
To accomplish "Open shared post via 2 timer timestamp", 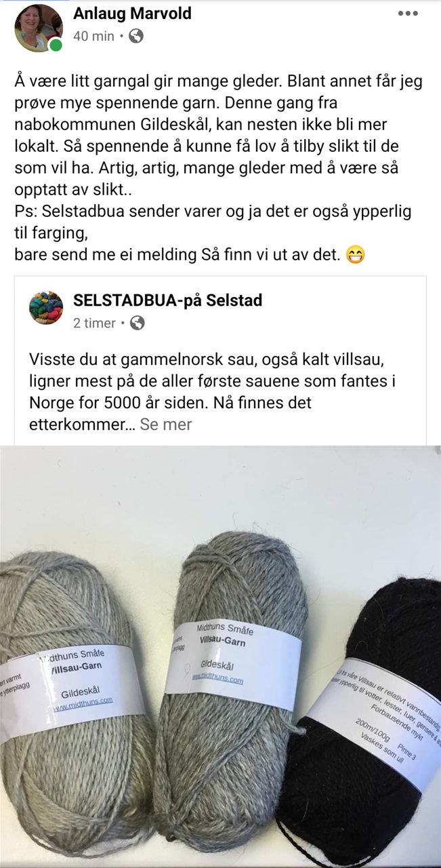I will (94, 323).
